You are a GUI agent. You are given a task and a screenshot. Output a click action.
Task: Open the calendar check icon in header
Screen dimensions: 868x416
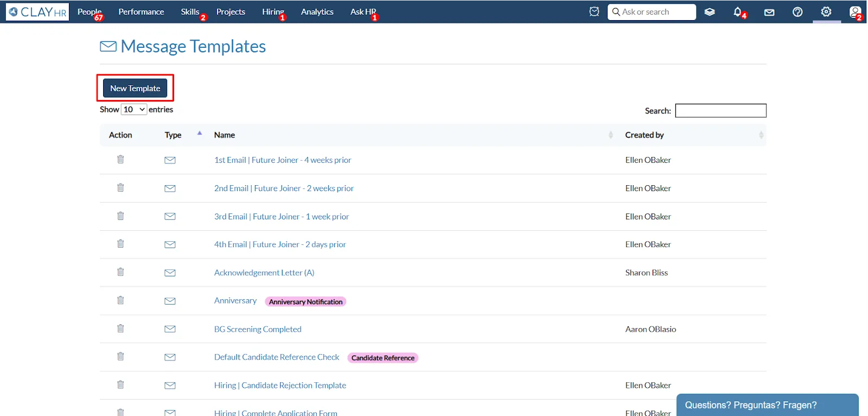[x=594, y=11]
